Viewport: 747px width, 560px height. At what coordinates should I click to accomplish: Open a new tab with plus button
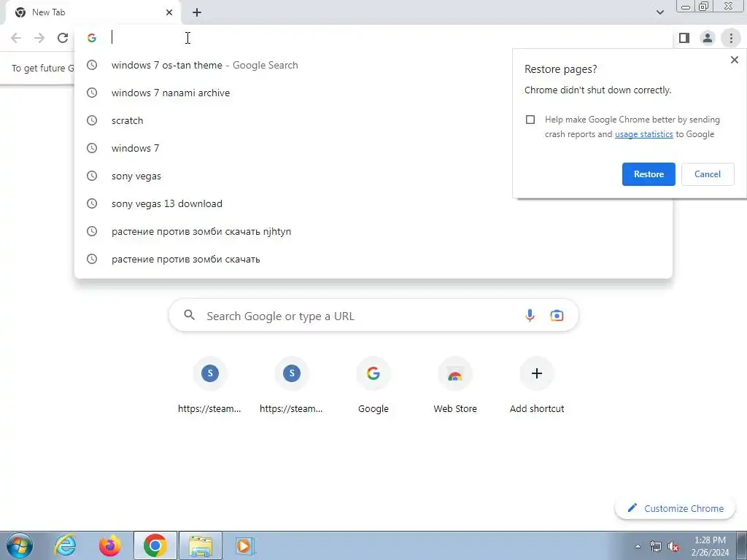[x=197, y=13]
